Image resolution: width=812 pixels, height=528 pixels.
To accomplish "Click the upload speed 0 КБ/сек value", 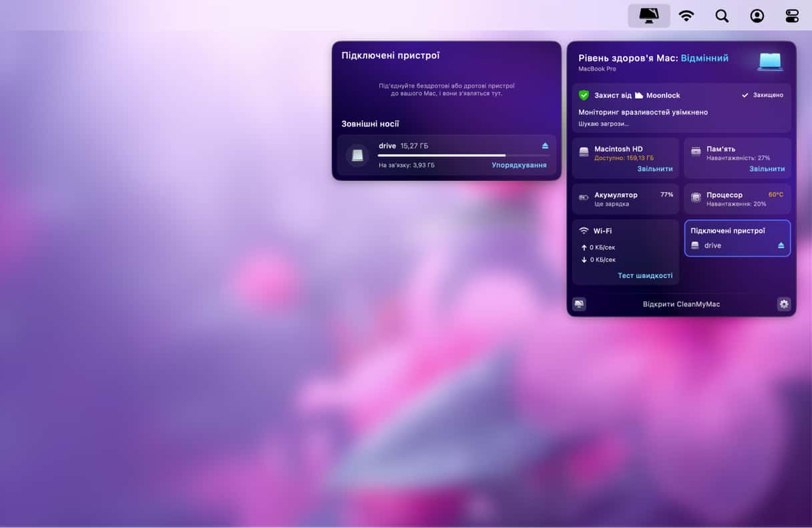I will (602, 247).
